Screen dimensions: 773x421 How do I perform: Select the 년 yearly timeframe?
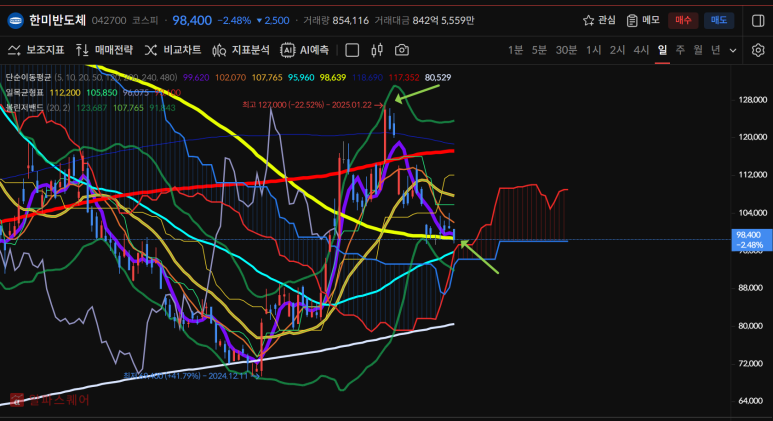(x=716, y=50)
